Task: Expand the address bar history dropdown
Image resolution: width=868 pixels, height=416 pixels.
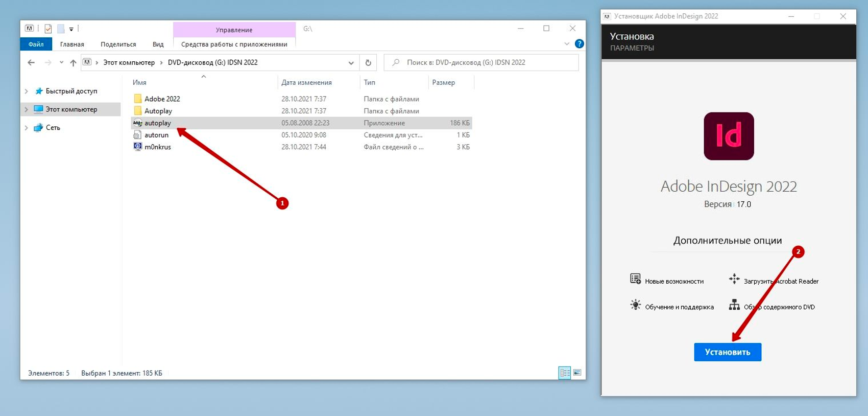Action: point(351,63)
